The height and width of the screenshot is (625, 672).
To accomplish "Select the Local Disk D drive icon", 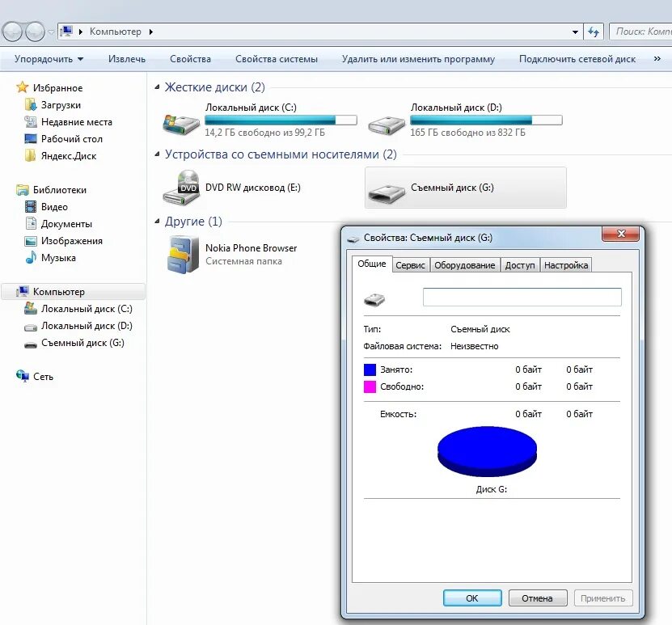I will point(387,125).
